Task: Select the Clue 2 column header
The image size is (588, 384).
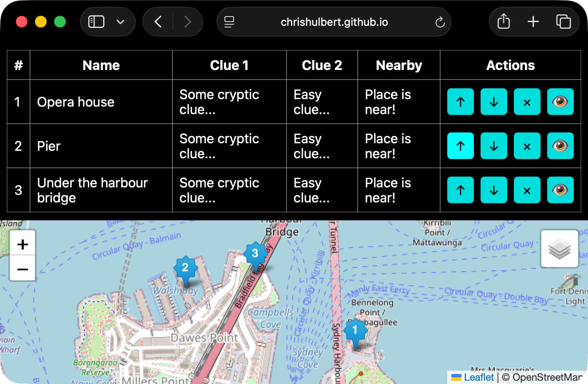Action: click(321, 65)
